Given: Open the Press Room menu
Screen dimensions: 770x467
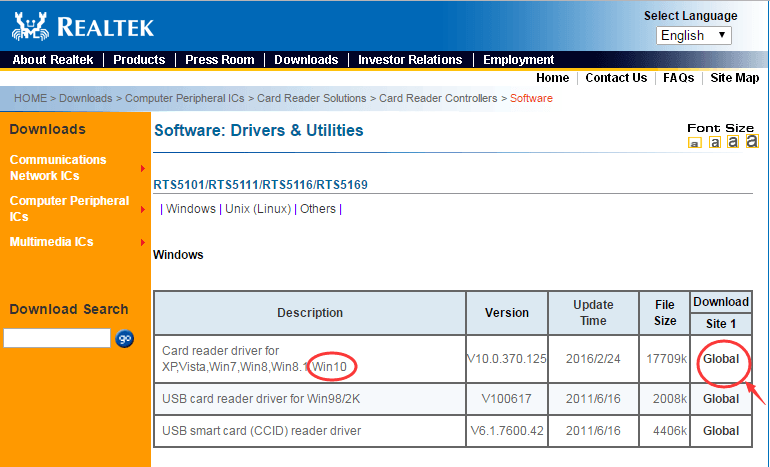Looking at the screenshot, I should [x=220, y=60].
